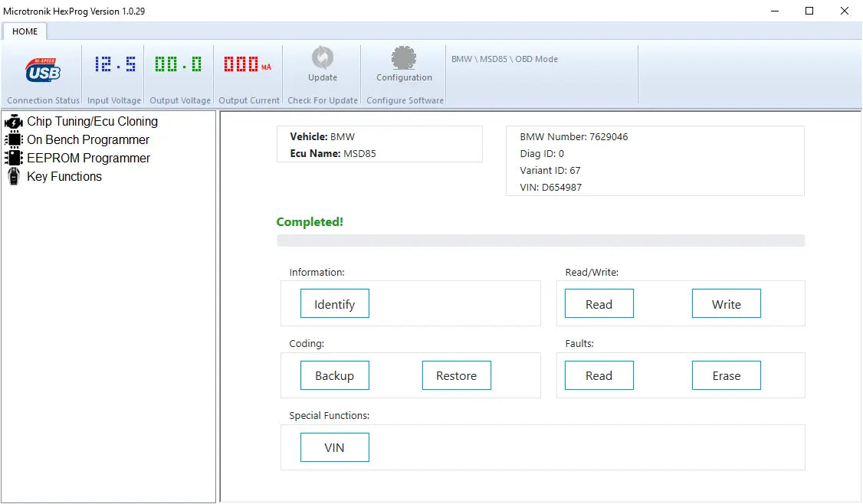Erase faults using the Erase button

[726, 375]
